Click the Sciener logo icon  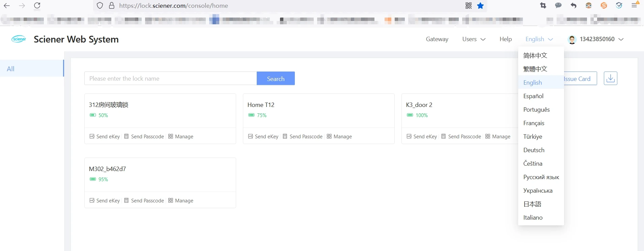pyautogui.click(x=19, y=39)
